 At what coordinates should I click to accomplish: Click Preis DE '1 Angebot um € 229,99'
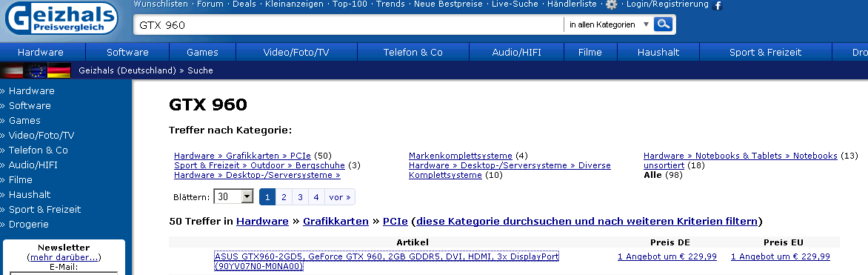(667, 256)
